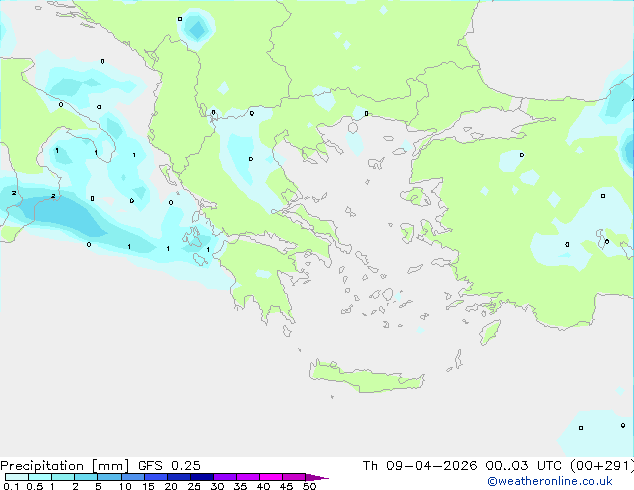Pick the 45–50 mm legend swatch
Viewport: 634px width, 490px height.
[294, 477]
